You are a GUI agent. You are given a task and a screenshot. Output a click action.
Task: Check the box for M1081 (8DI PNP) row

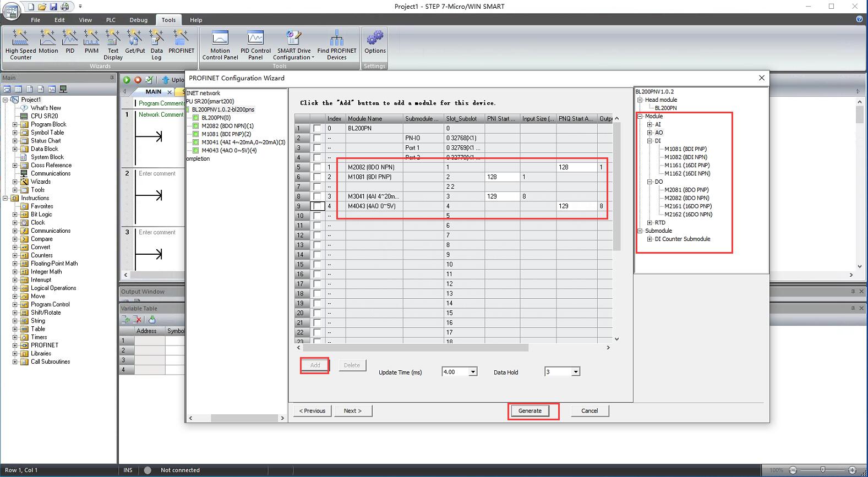click(317, 177)
